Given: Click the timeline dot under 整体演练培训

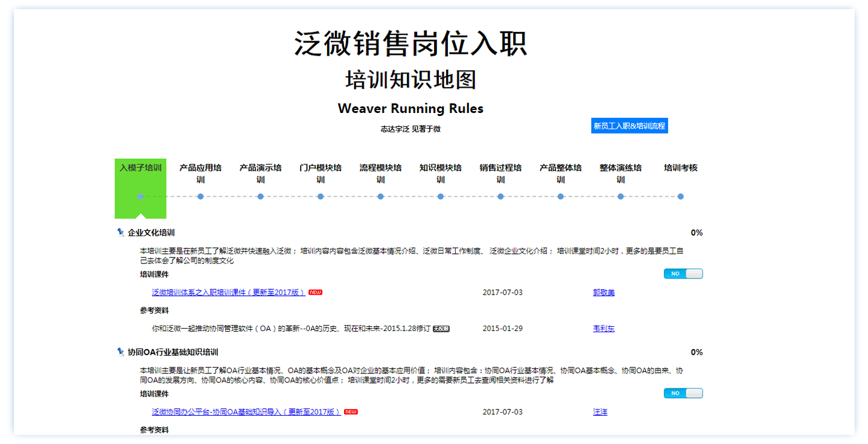Looking at the screenshot, I should pyautogui.click(x=621, y=196).
